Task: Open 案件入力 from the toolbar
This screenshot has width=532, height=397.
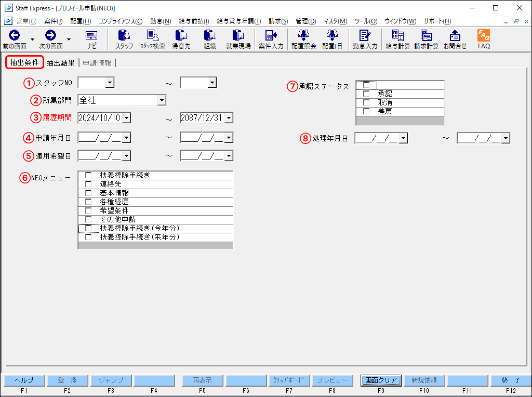Action: click(x=271, y=39)
